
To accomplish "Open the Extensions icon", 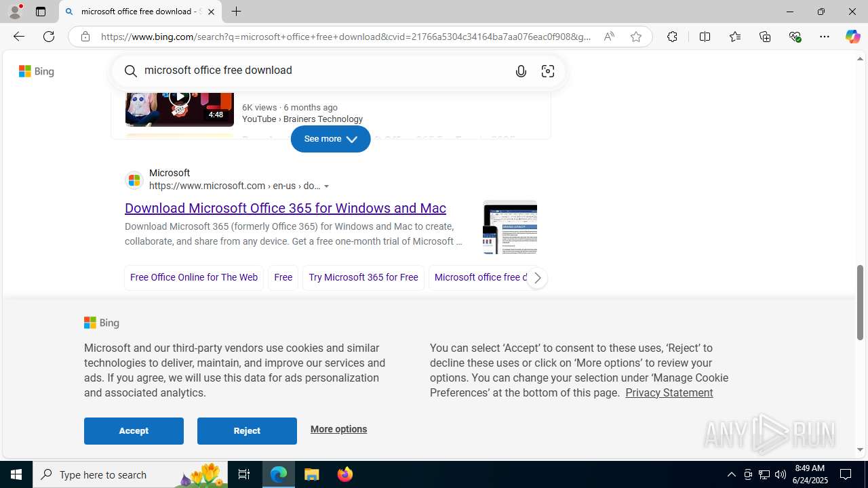I will coord(672,37).
